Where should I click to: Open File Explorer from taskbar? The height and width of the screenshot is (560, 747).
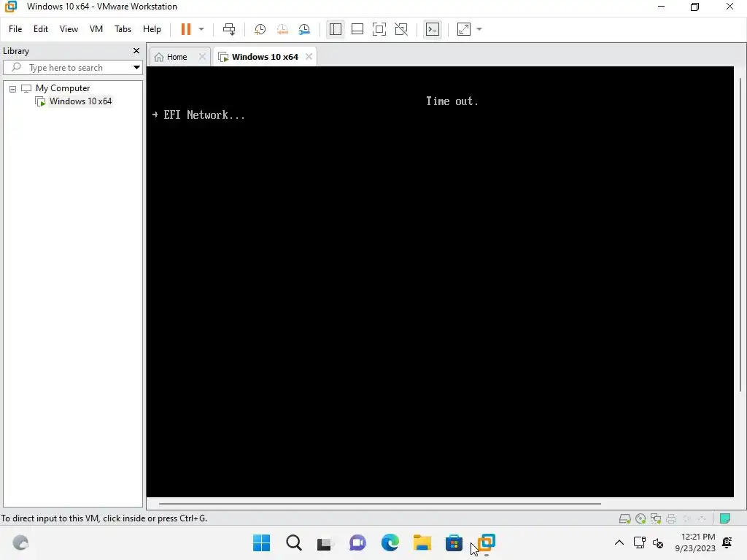(x=422, y=542)
